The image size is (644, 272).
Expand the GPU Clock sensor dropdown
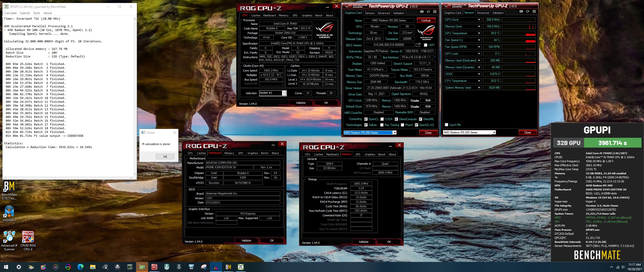pyautogui.click(x=479, y=20)
